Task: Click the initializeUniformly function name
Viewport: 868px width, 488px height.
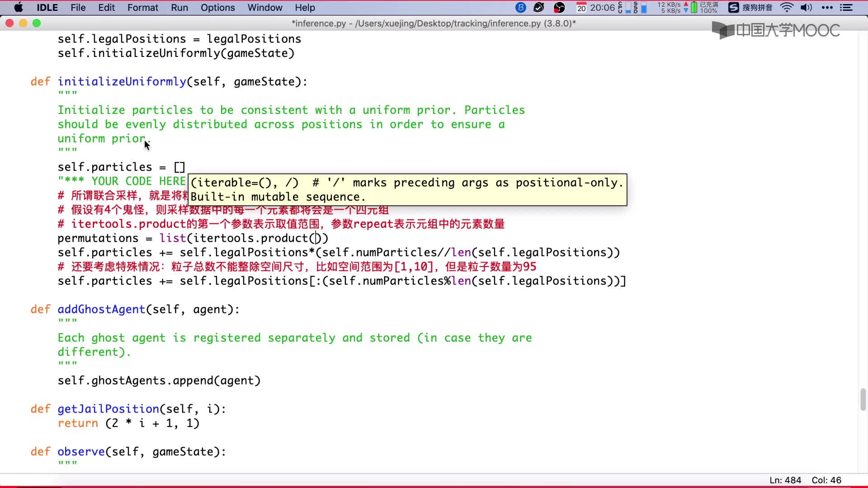Action: pos(122,82)
